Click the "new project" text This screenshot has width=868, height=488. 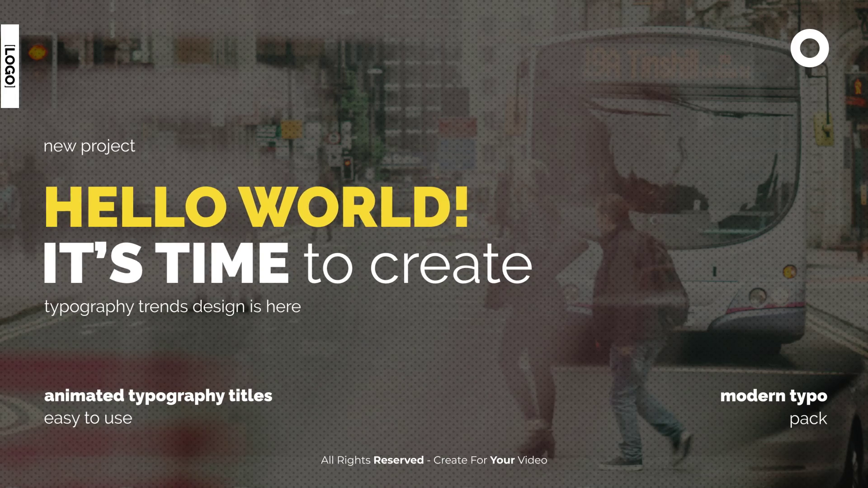click(x=89, y=146)
